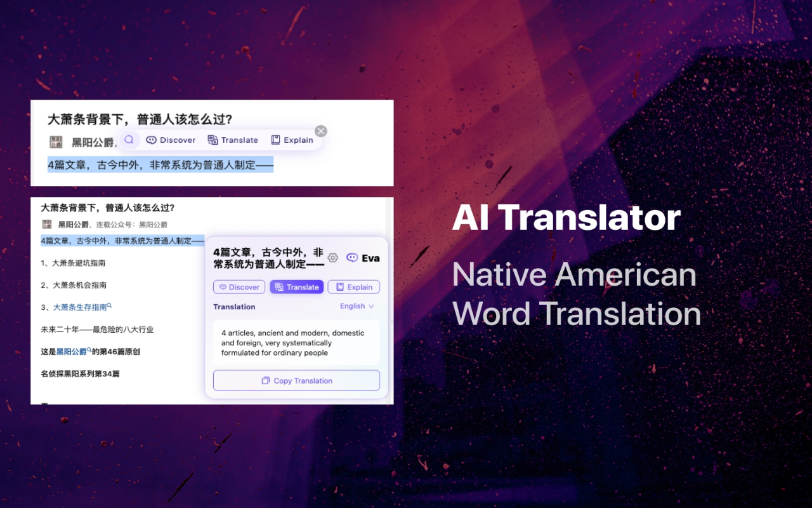Viewport: 812px width, 508px height.
Task: Click the Native American Word Translation subtitle
Action: click(x=577, y=294)
